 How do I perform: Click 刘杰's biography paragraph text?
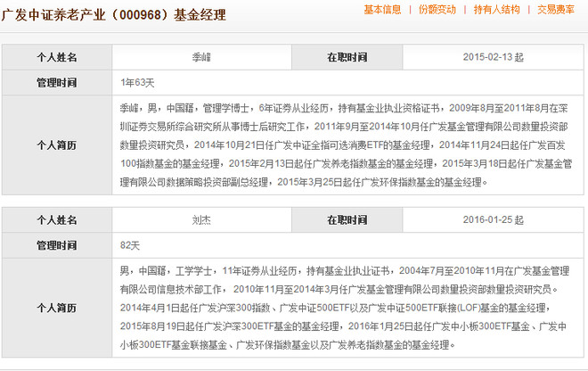345,308
